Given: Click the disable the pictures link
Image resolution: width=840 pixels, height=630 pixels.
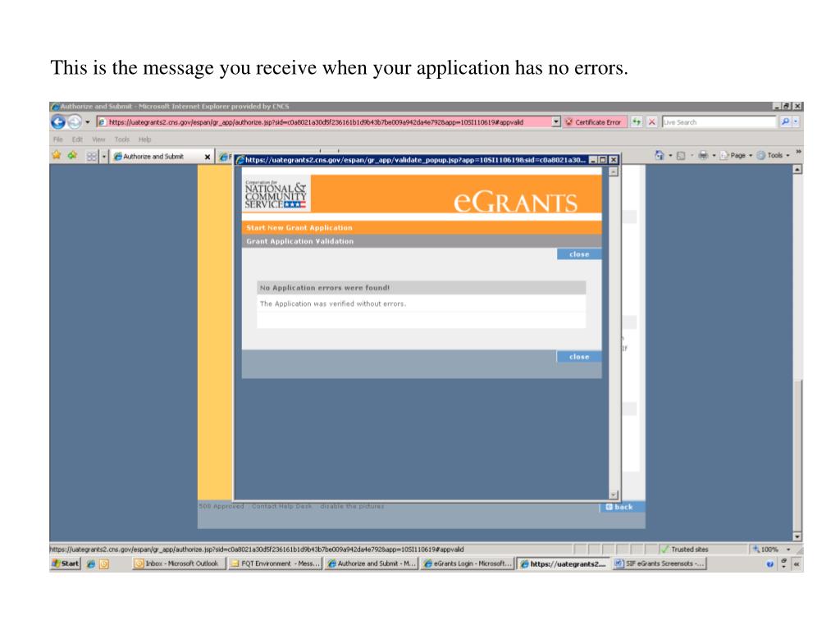Looking at the screenshot, I should click(x=352, y=505).
